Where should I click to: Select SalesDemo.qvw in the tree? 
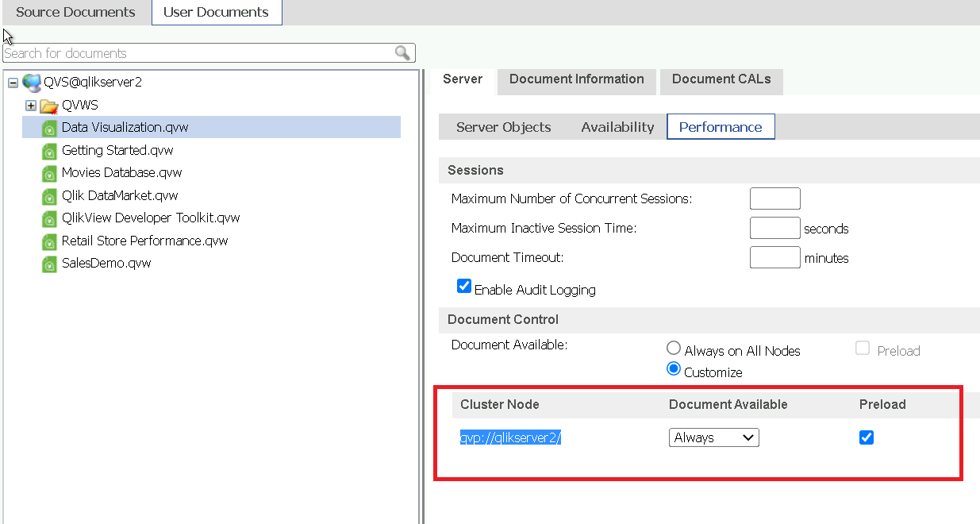tap(106, 263)
